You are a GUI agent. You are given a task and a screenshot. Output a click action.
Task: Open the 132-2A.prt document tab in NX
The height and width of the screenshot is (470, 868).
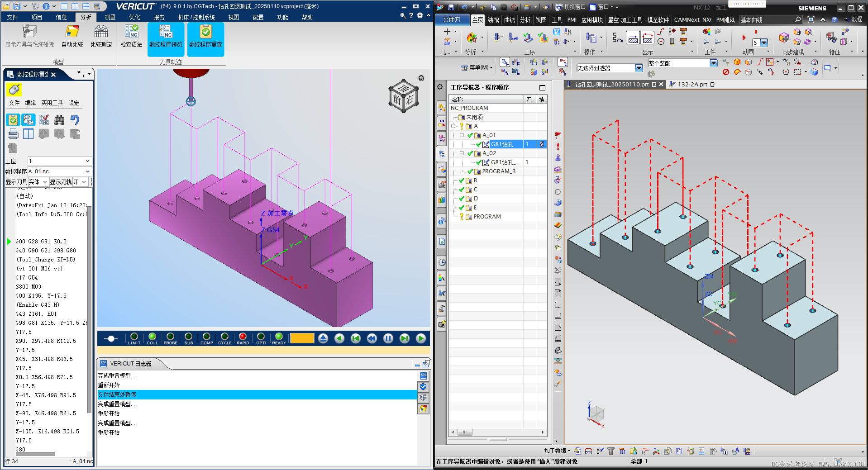(x=692, y=85)
